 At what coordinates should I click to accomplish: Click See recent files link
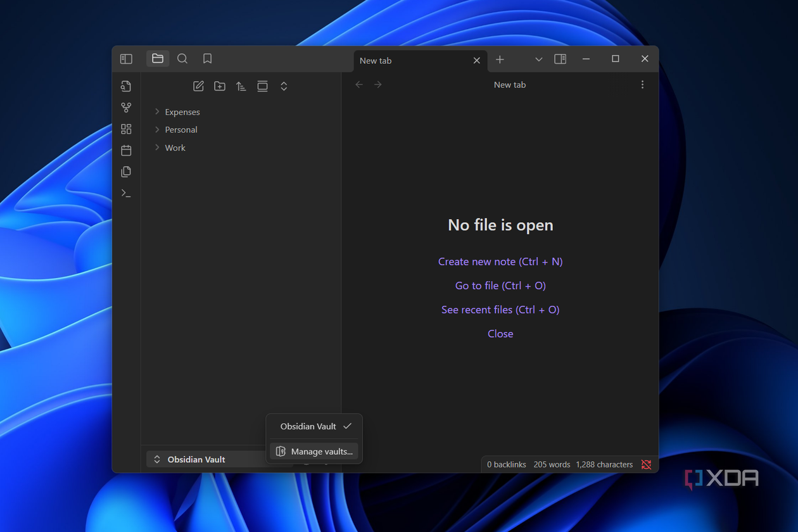[x=500, y=310]
